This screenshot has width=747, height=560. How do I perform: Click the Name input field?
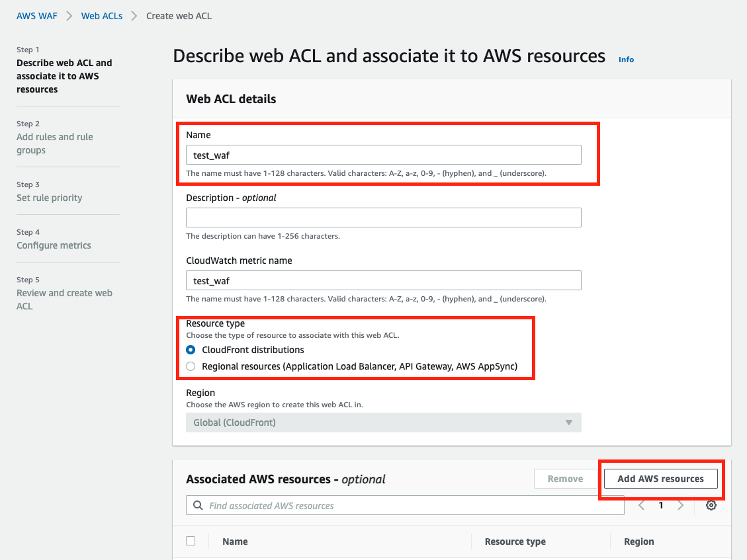tap(383, 155)
